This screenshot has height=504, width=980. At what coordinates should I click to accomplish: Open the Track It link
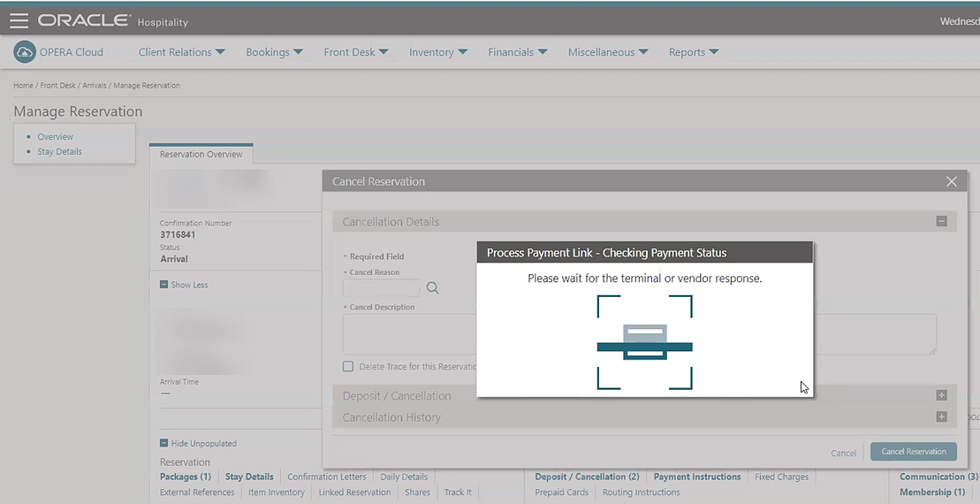click(458, 493)
